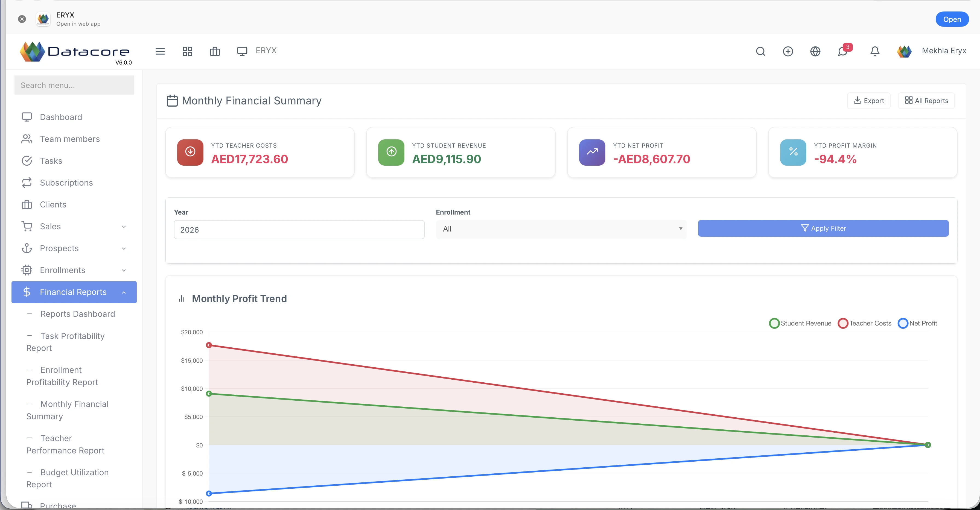Click the -94.4% profit margin value
This screenshot has width=980, height=510.
coord(835,159)
